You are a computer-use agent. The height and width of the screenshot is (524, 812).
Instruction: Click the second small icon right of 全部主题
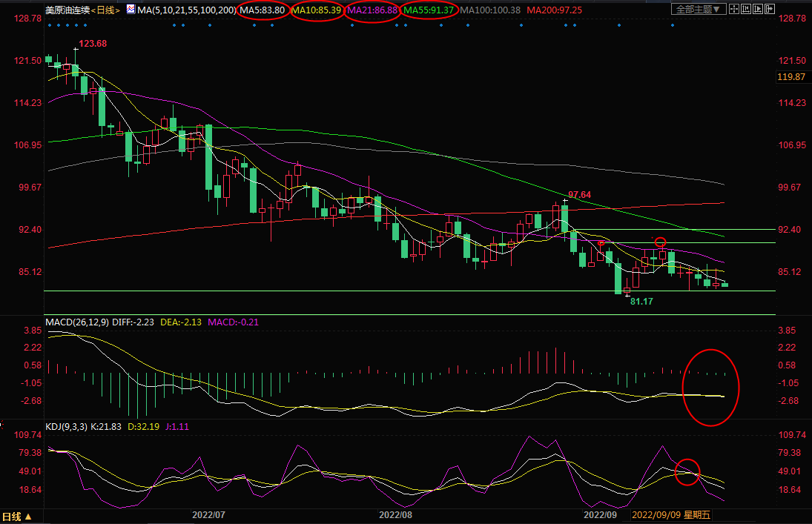click(x=745, y=10)
